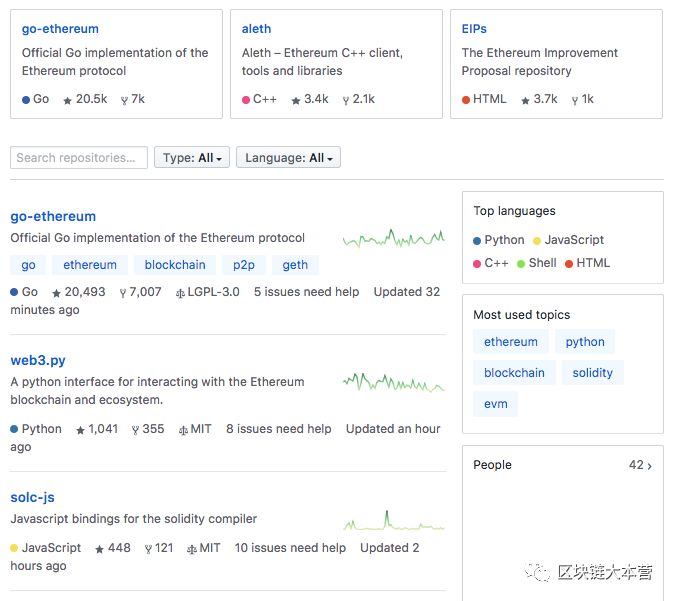This screenshot has width=674, height=601.
Task: Click fork icon beside 121 on solc-js
Action: 148,549
